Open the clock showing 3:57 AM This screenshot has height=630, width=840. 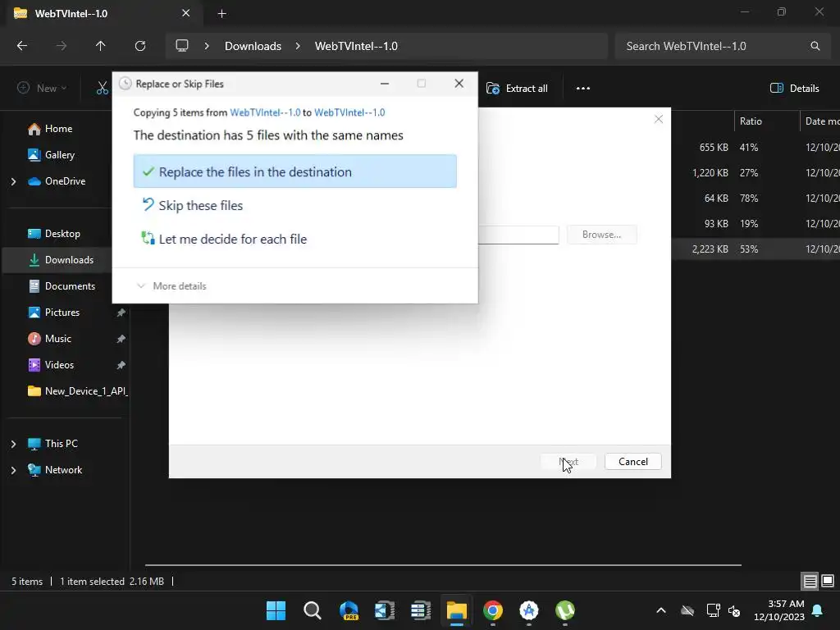[x=779, y=610]
